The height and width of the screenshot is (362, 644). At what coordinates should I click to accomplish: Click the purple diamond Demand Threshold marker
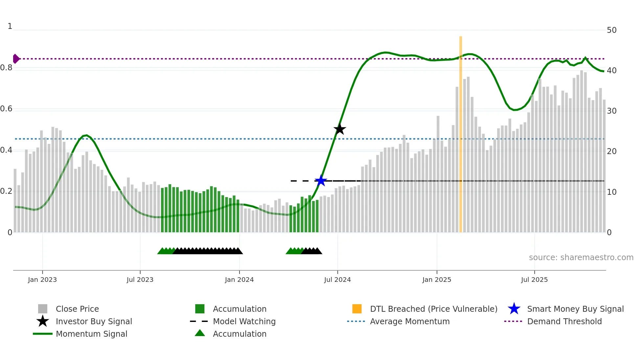tap(16, 59)
